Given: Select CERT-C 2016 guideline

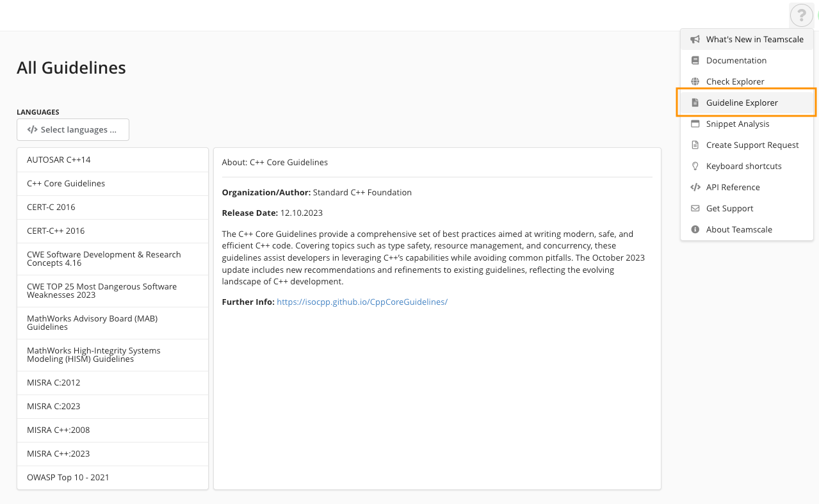Looking at the screenshot, I should 113,207.
